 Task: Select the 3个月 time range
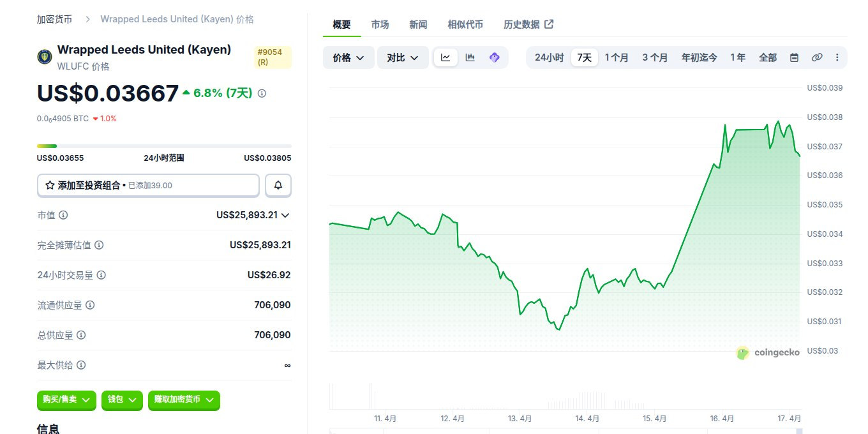655,57
